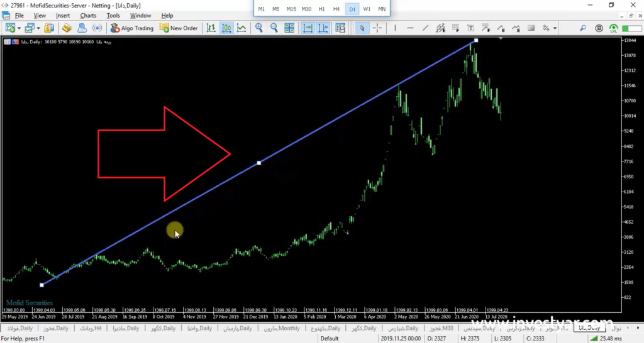The height and width of the screenshot is (343, 644).
Task: Draw a vertical line on chart
Action: [395, 28]
